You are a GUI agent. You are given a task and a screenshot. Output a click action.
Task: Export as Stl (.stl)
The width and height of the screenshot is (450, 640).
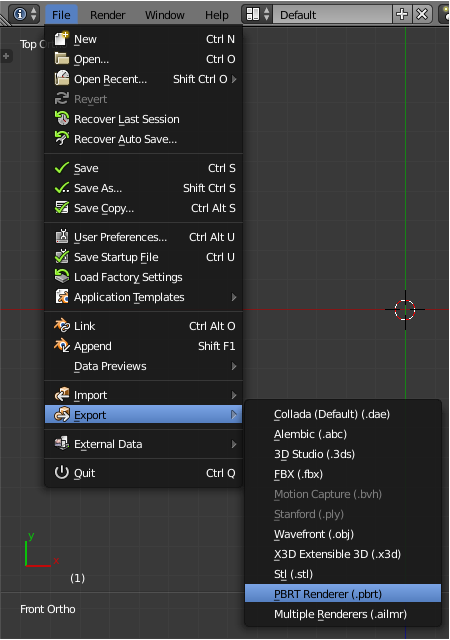pyautogui.click(x=343, y=574)
